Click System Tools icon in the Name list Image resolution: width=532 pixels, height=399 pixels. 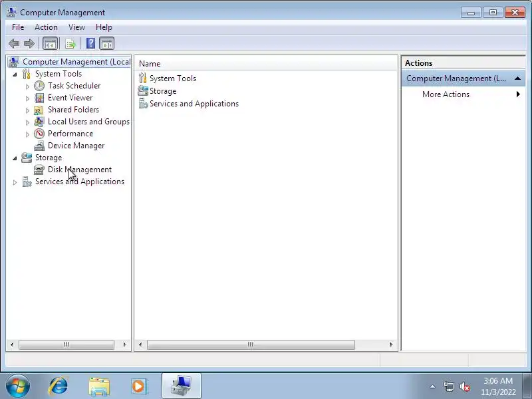(x=143, y=78)
